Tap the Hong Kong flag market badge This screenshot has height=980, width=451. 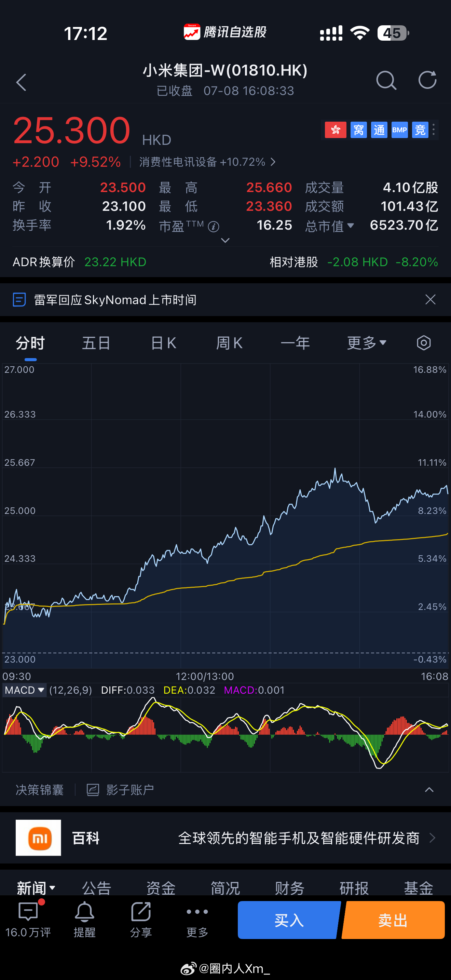[336, 130]
